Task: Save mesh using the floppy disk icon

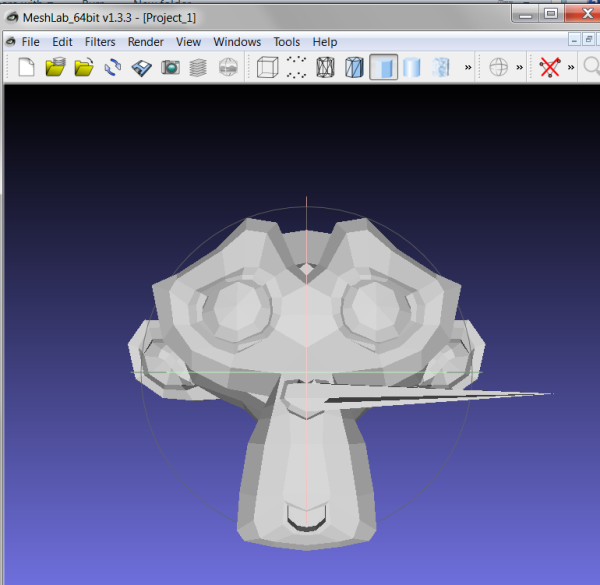Action: (142, 68)
